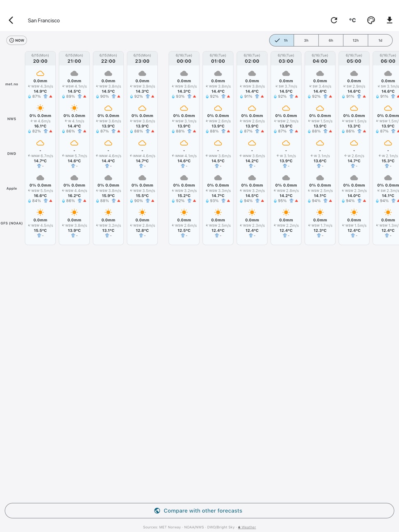Screen dimensions: 399x532
Task: Switch to 6h interval
Action: click(331, 40)
